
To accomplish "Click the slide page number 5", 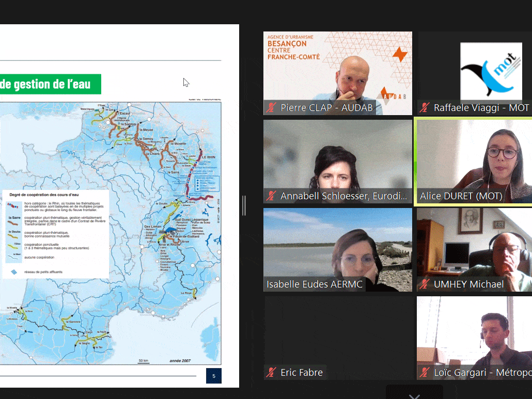I will click(x=214, y=376).
